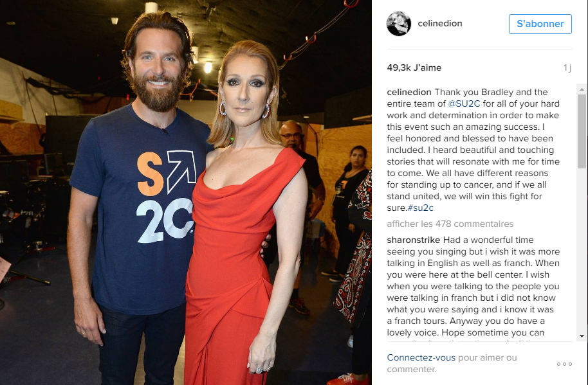
Task: Open sharonstrike commenter profile
Action: click(414, 240)
